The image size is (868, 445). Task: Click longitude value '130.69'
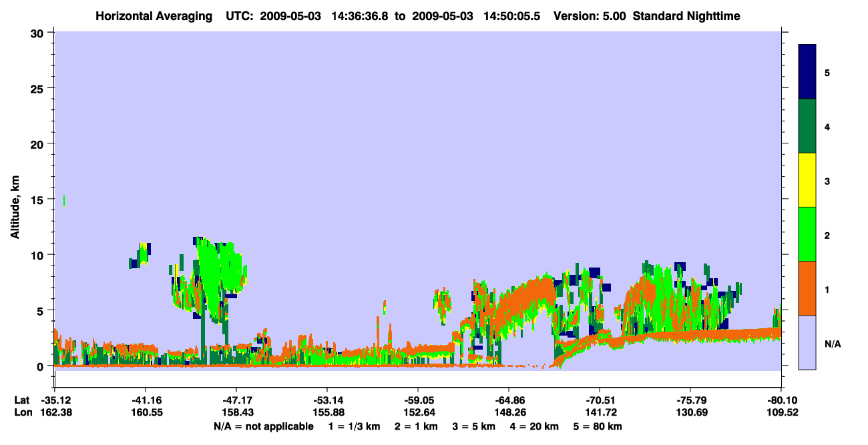point(691,413)
